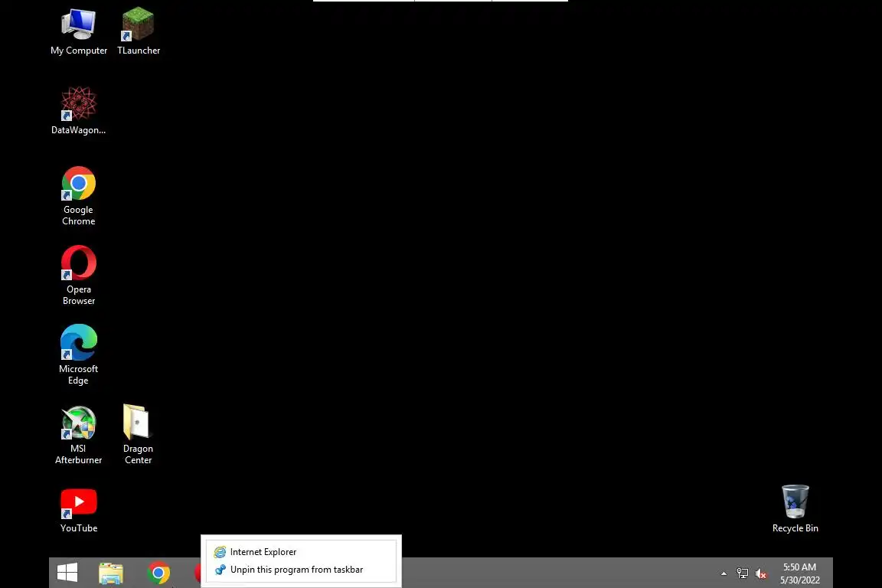
Task: Select the Opera Browser desktop shortcut
Action: tap(79, 275)
